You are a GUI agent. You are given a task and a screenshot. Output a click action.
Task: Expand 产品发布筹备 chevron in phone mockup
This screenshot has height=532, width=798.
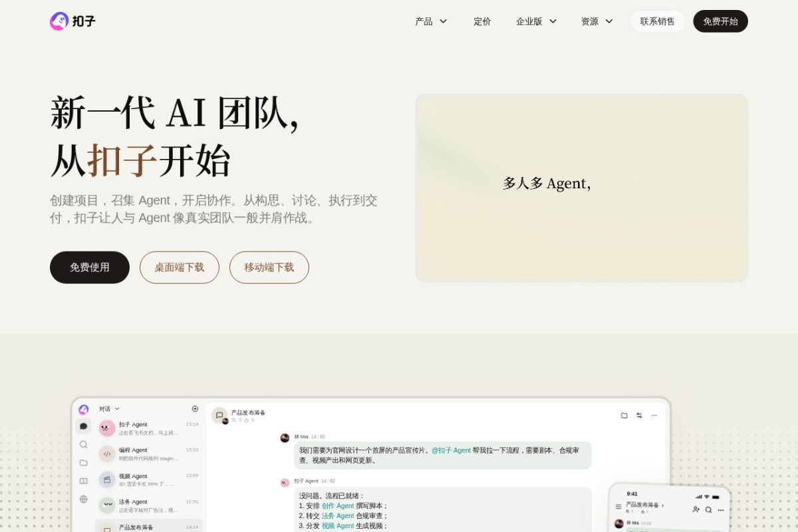pos(662,506)
